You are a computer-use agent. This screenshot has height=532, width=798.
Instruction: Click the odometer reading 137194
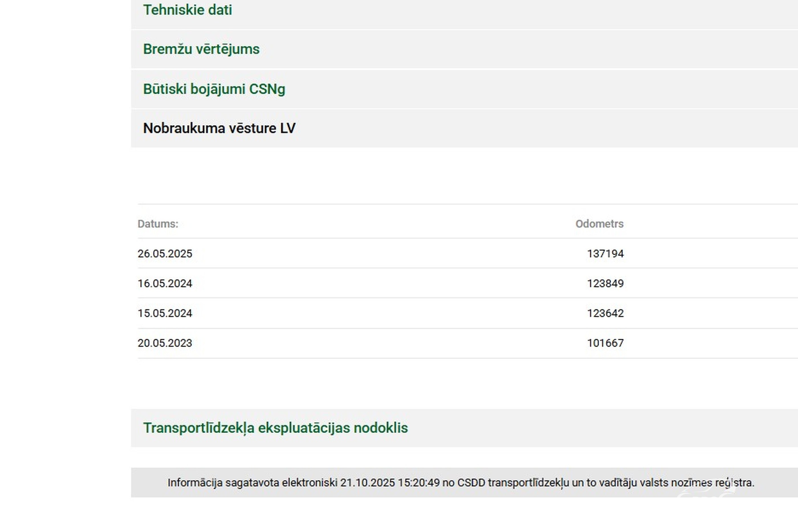tap(605, 254)
